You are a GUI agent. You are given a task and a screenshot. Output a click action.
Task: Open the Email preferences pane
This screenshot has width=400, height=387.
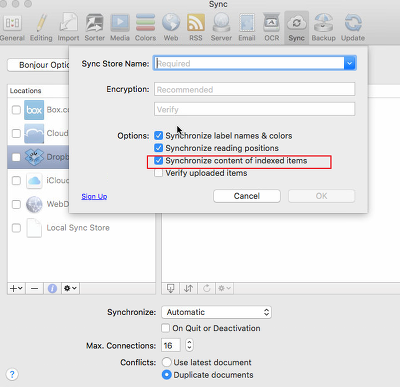point(247,28)
